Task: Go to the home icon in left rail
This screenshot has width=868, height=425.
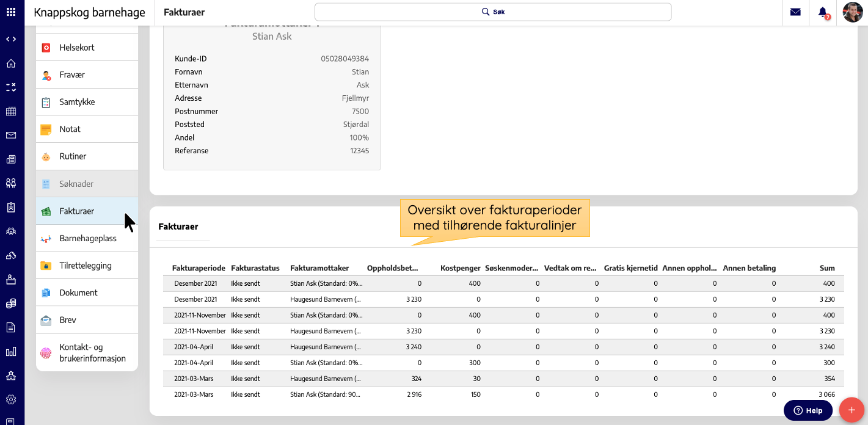Action: pos(11,64)
